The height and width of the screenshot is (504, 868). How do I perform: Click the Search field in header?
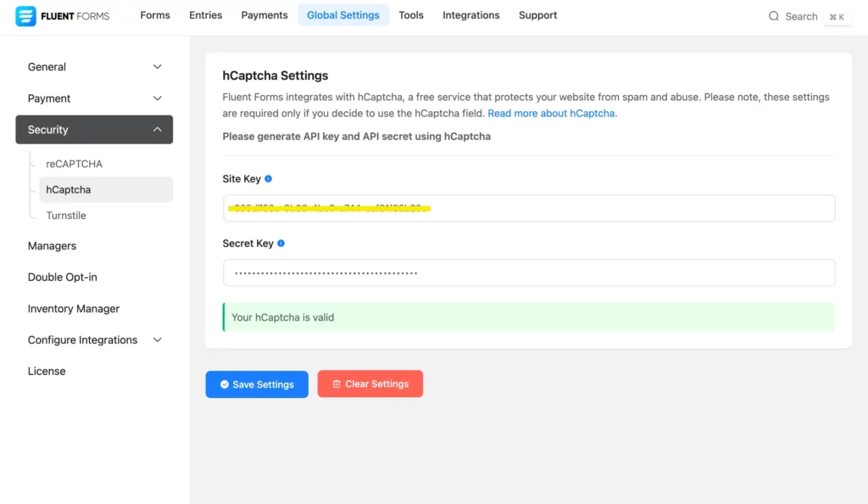click(801, 17)
